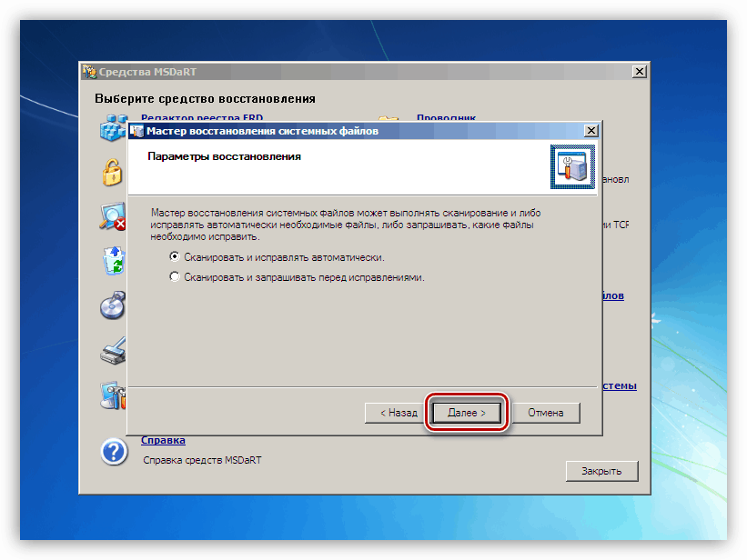Screen dimensions: 747x560
Task: Click the blue question mark Help icon
Action: (115, 452)
